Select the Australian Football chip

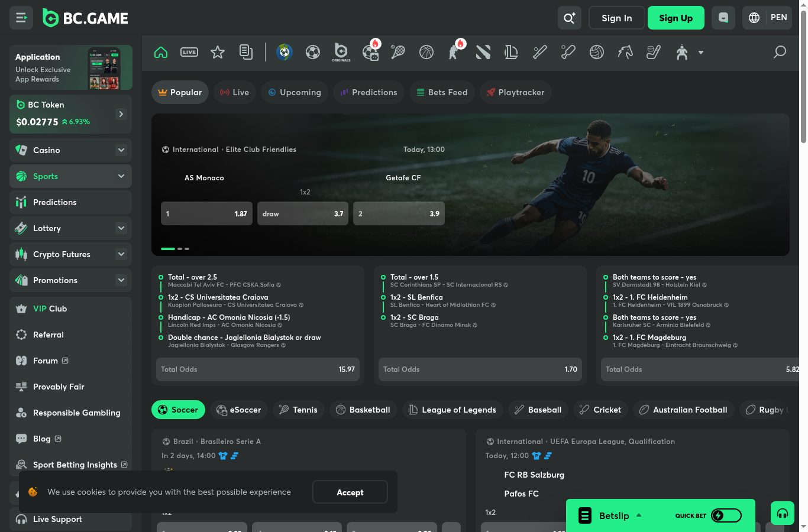684,410
